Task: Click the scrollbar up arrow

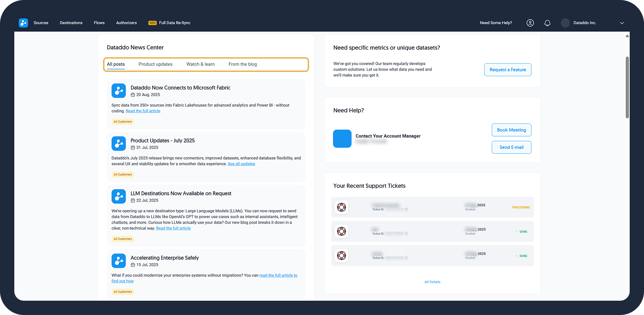Action: [627, 36]
